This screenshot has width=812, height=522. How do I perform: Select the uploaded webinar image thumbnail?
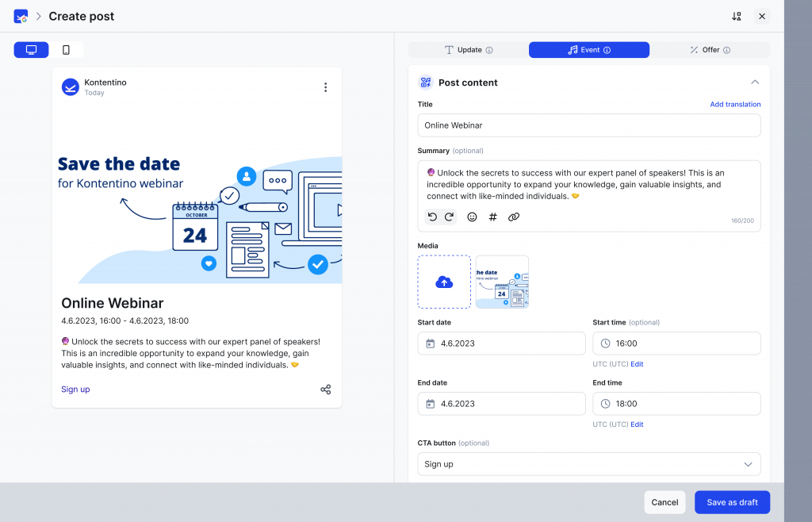coord(502,282)
